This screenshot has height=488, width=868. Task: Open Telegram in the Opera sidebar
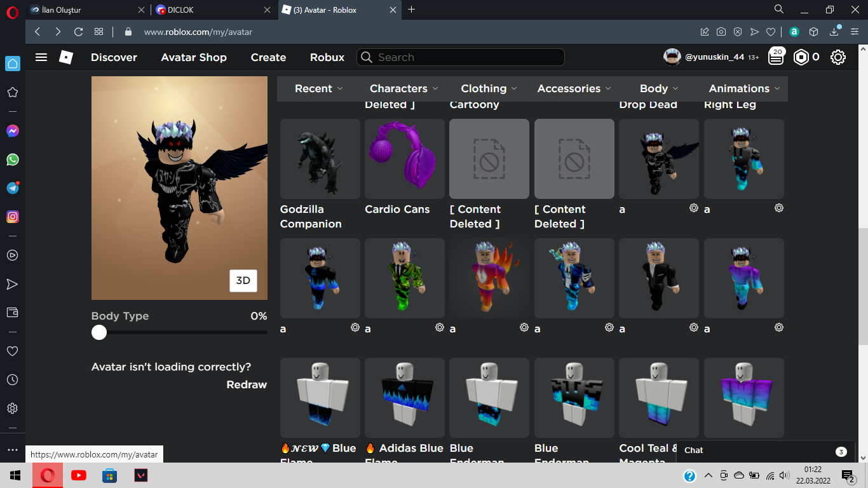pyautogui.click(x=13, y=188)
